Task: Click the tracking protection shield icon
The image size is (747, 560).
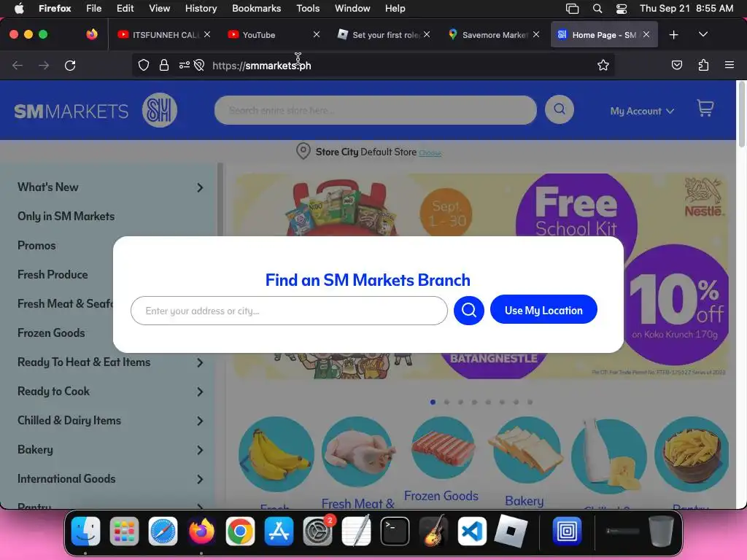Action: point(144,65)
